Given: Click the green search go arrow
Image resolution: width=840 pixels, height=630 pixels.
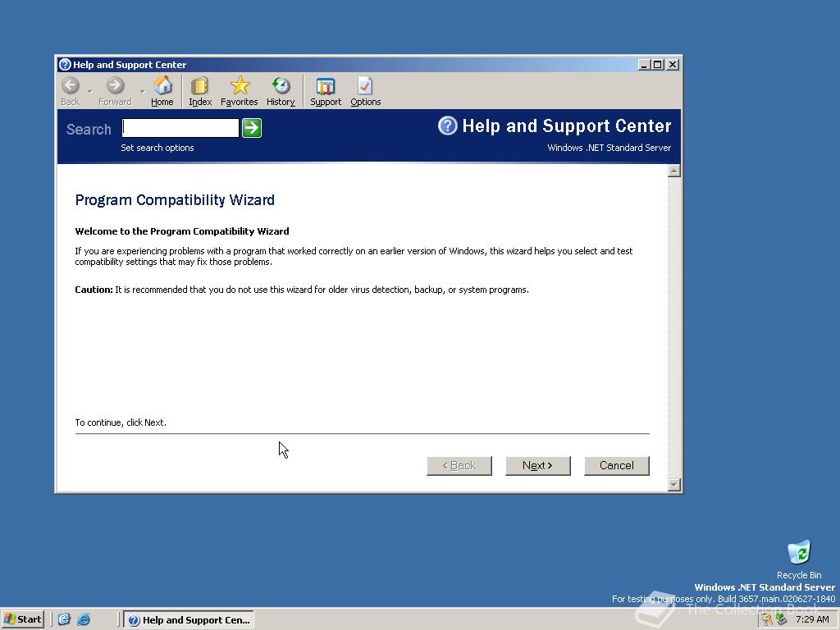Looking at the screenshot, I should pos(252,128).
